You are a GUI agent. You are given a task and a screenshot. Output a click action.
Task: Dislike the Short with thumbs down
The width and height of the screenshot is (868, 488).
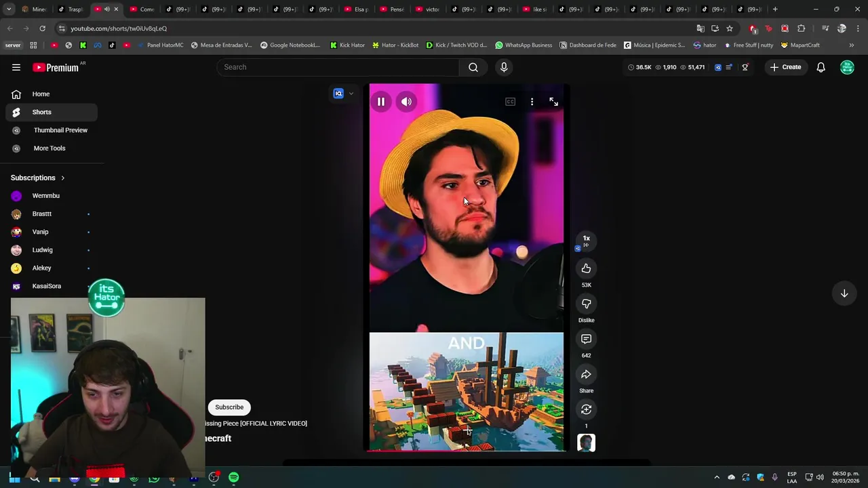coord(586,304)
